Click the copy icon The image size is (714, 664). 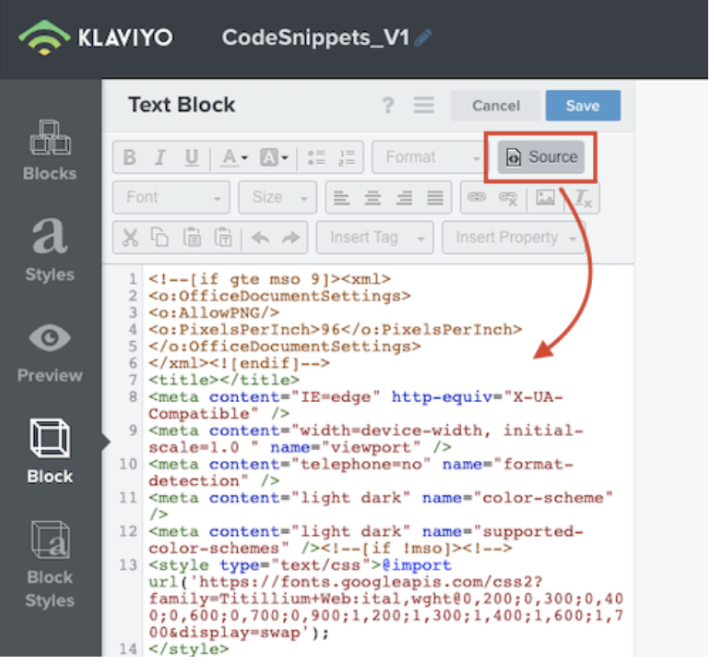click(160, 237)
